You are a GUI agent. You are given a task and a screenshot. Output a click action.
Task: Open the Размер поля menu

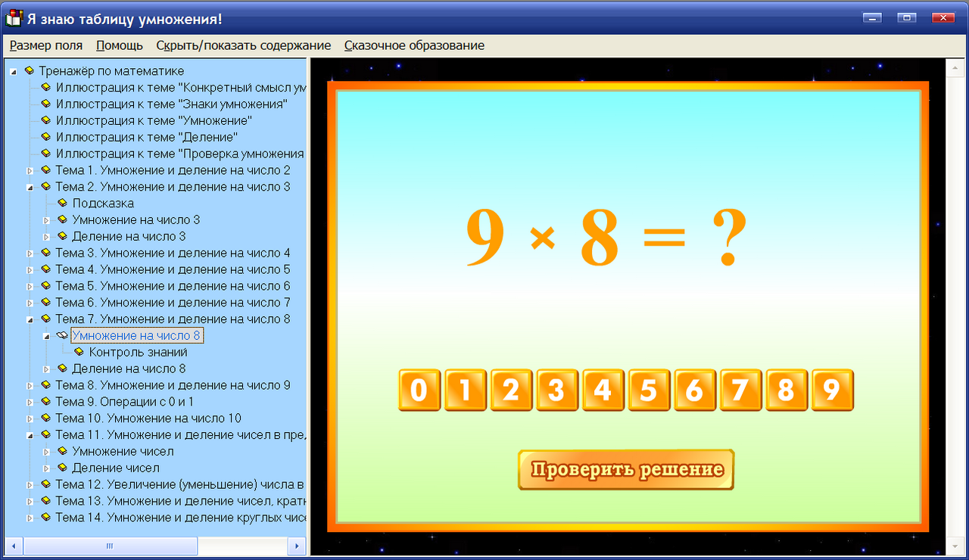click(46, 45)
